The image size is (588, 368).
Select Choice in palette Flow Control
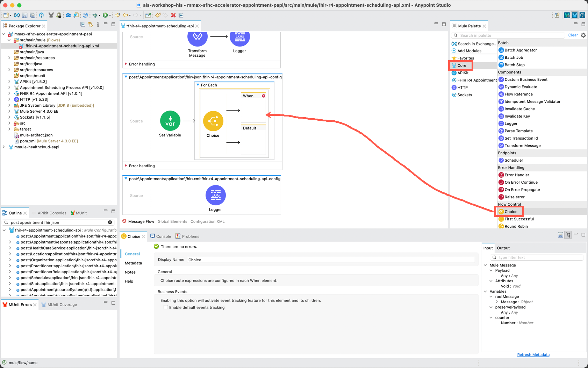coord(511,212)
